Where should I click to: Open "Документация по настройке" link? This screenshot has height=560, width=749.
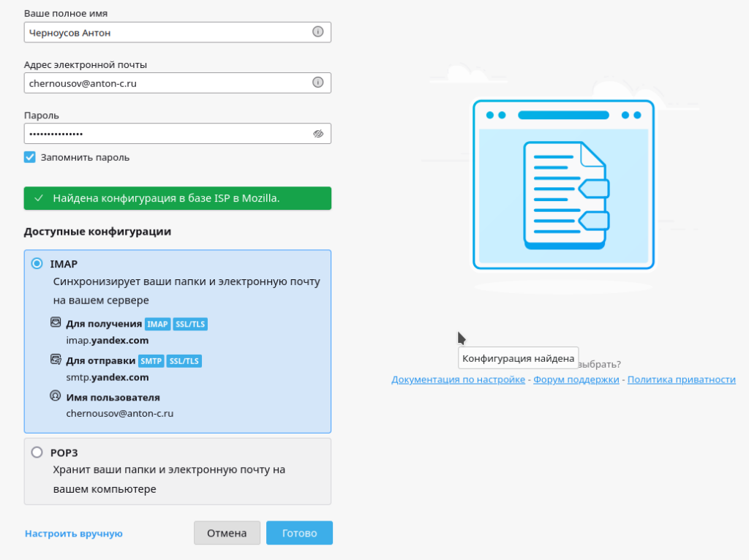click(458, 379)
